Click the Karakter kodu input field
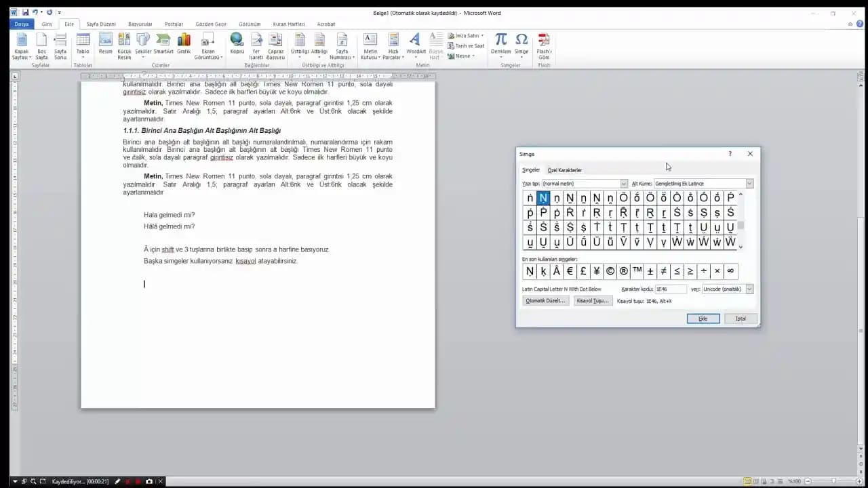Image resolution: width=868 pixels, height=488 pixels. pyautogui.click(x=670, y=289)
